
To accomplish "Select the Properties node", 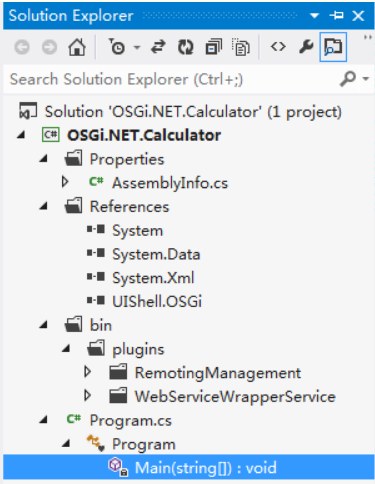I will tap(127, 159).
